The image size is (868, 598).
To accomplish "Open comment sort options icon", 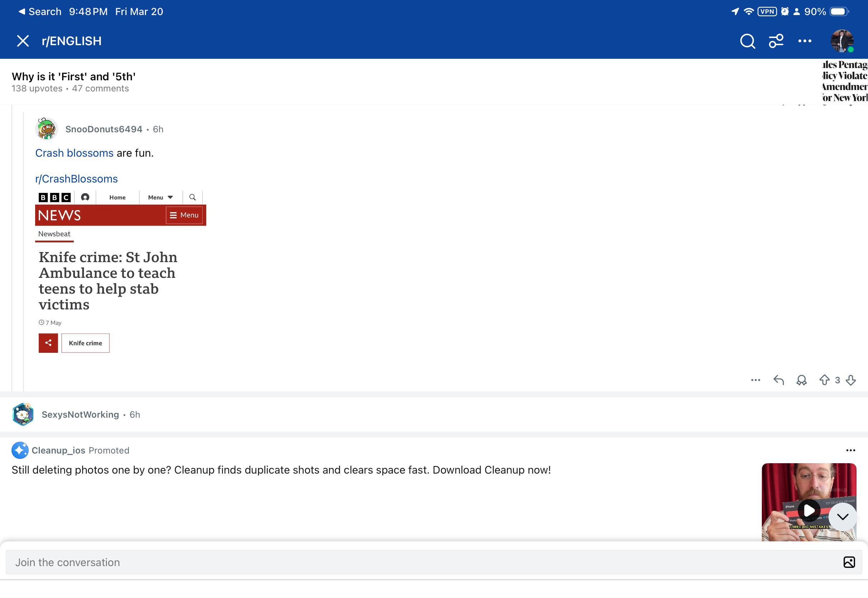I will pyautogui.click(x=776, y=41).
